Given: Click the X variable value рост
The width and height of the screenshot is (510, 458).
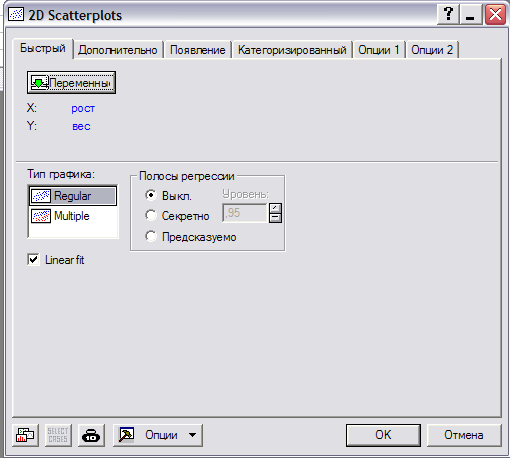Looking at the screenshot, I should coord(83,108).
